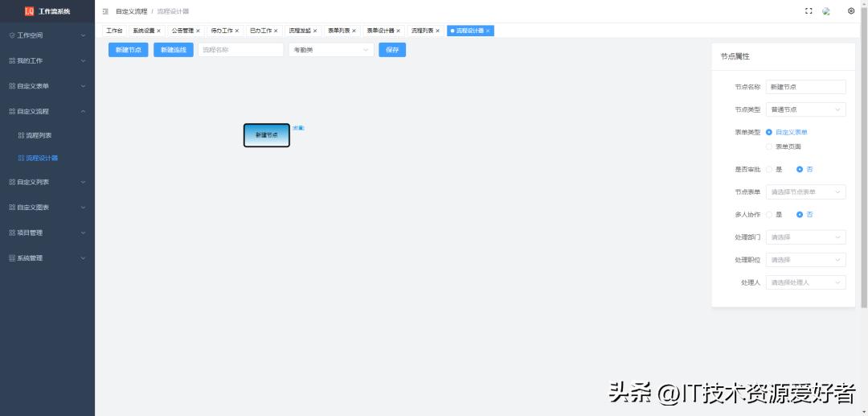
Task: Select the 自定义表单 radio option
Action: [x=769, y=132]
